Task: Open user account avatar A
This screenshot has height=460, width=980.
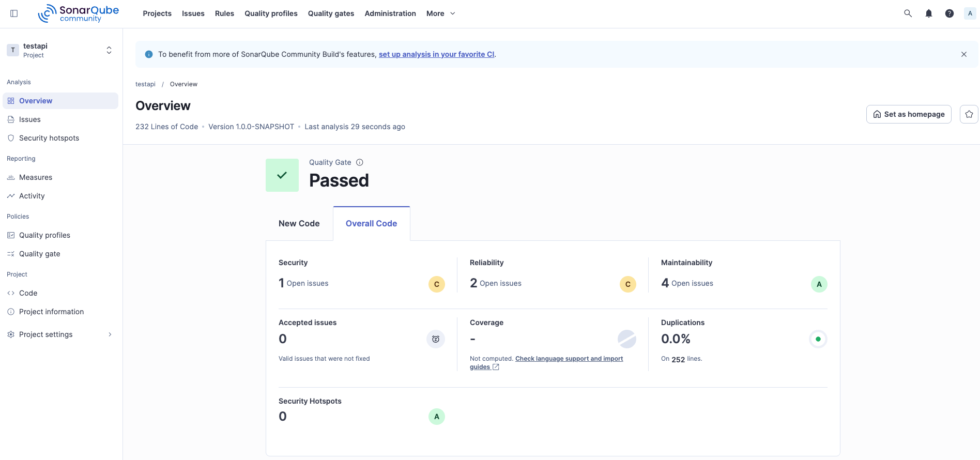Action: (970, 13)
